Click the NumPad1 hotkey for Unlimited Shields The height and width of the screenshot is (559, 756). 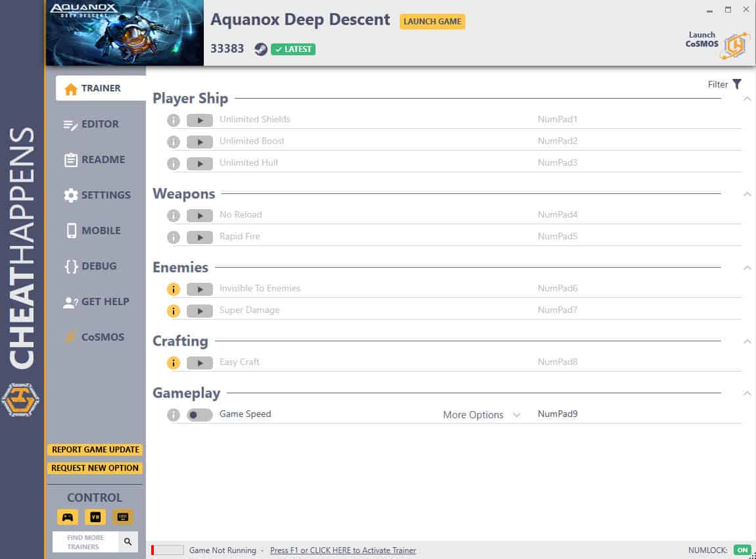[x=557, y=119]
